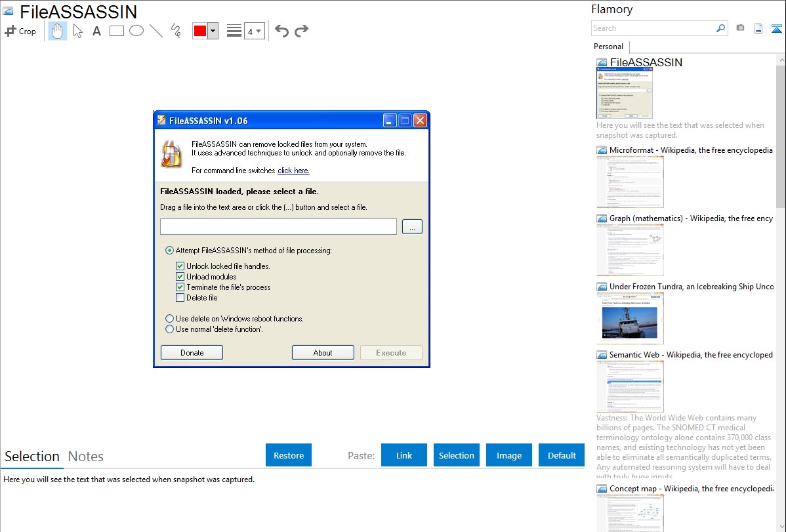Click the FileASSASSIN title bar icon
Image resolution: width=786 pixels, height=532 pixels.
pyautogui.click(x=162, y=120)
